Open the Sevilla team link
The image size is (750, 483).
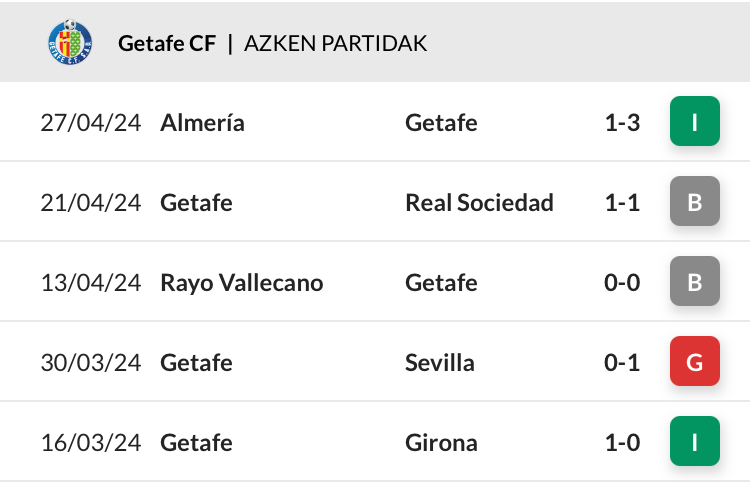point(440,362)
